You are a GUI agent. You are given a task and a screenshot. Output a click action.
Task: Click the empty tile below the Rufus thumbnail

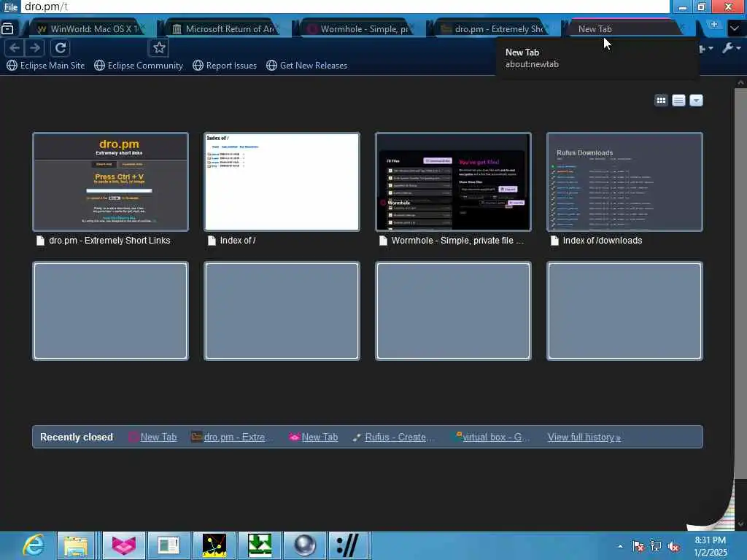(624, 311)
